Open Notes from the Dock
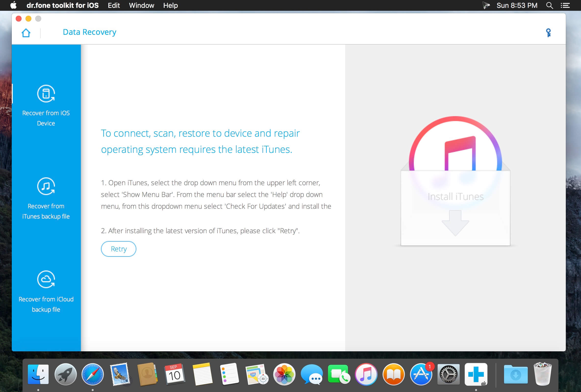Screen dimensions: 581x392 [202, 374]
